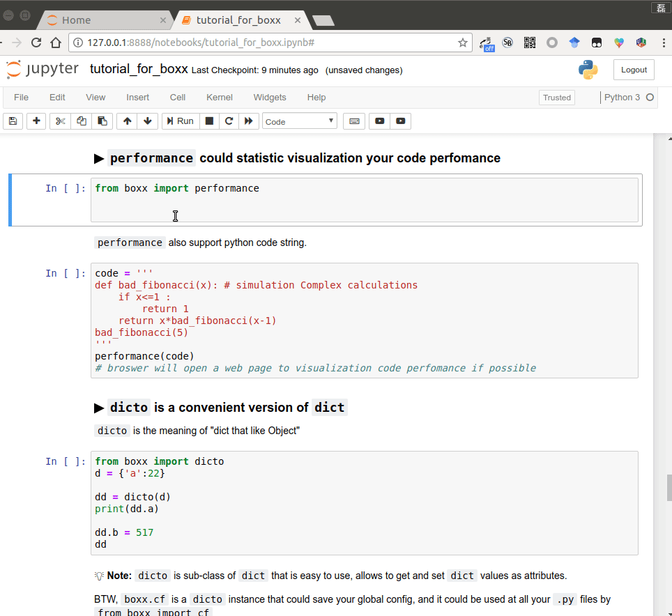Click the code cell importing performance
The image size is (672, 616).
365,200
